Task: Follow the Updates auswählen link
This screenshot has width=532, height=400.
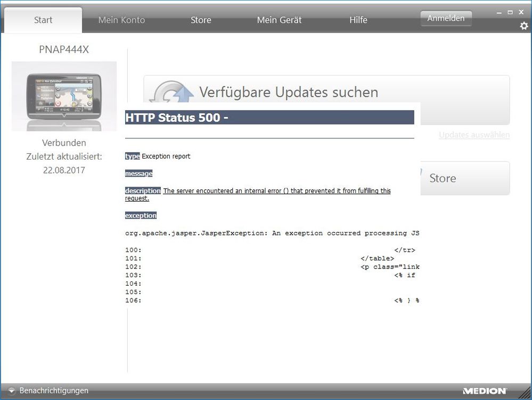Action: [474, 135]
